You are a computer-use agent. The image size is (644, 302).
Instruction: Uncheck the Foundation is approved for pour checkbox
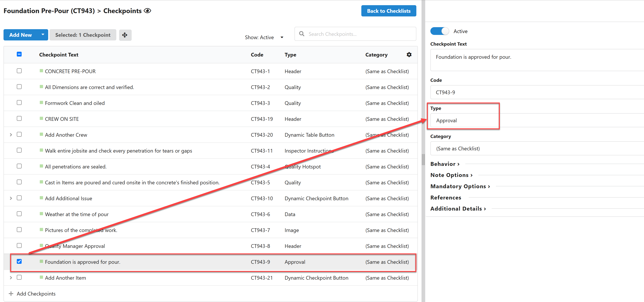click(19, 262)
